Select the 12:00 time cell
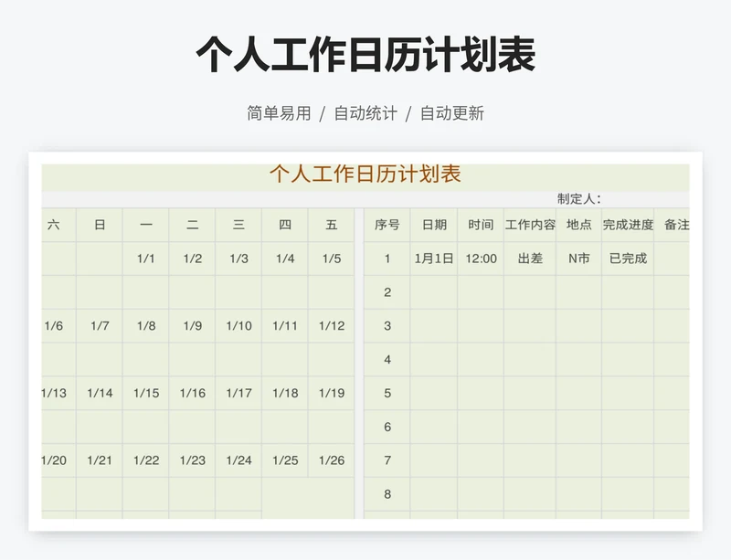The width and height of the screenshot is (731, 560). tap(482, 259)
